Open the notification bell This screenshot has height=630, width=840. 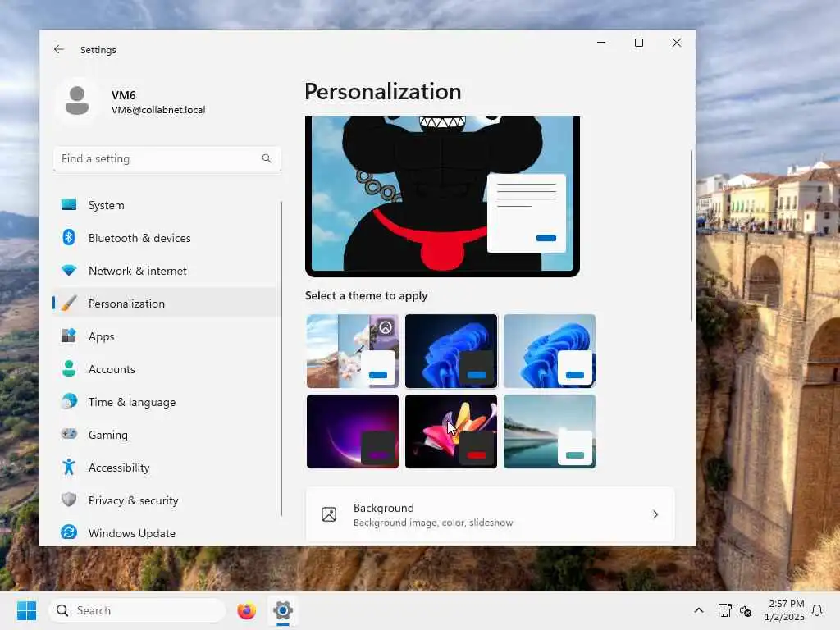click(817, 610)
